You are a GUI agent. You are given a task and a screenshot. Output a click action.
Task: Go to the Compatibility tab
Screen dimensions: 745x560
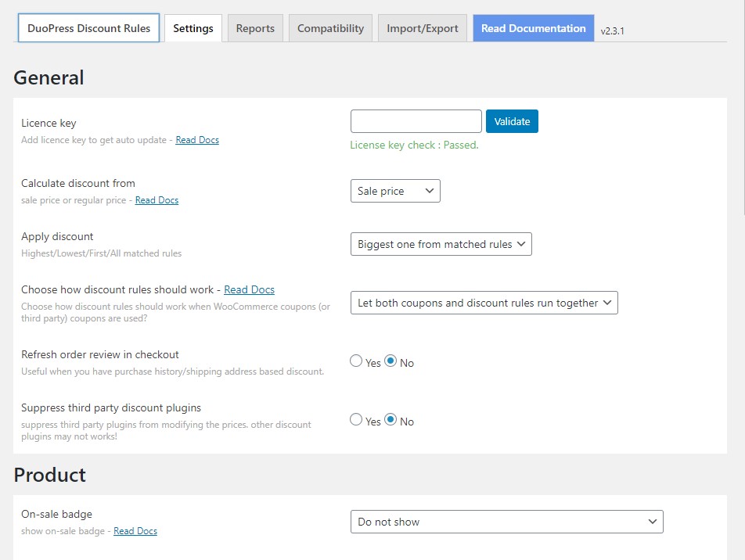point(330,28)
